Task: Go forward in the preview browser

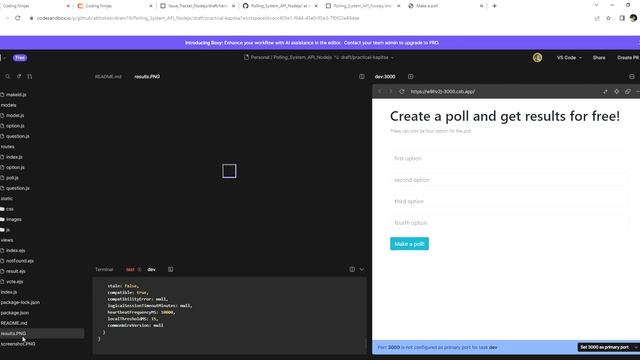Action: 390,91
